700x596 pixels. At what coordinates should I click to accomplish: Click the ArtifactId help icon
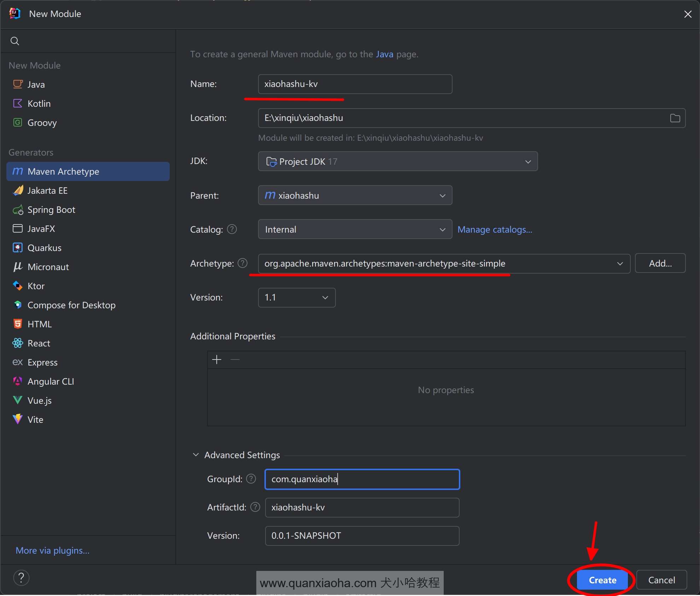point(255,507)
